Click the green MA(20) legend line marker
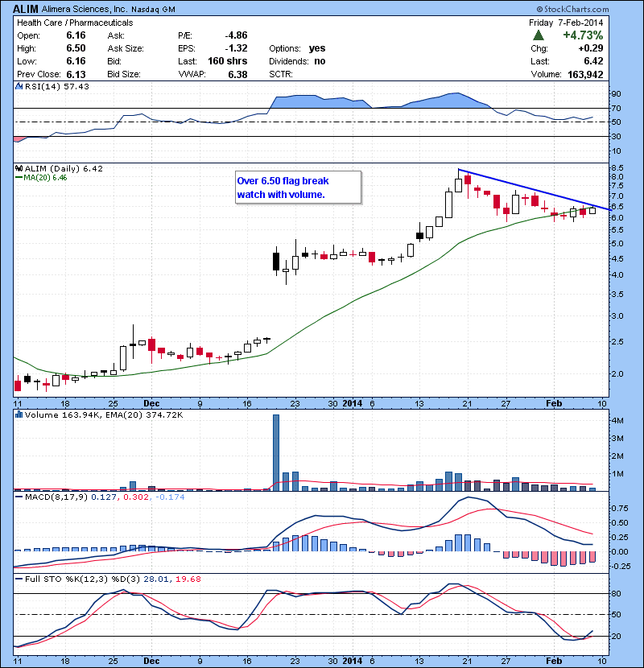Screen dimensions: 644x668 click(x=19, y=177)
